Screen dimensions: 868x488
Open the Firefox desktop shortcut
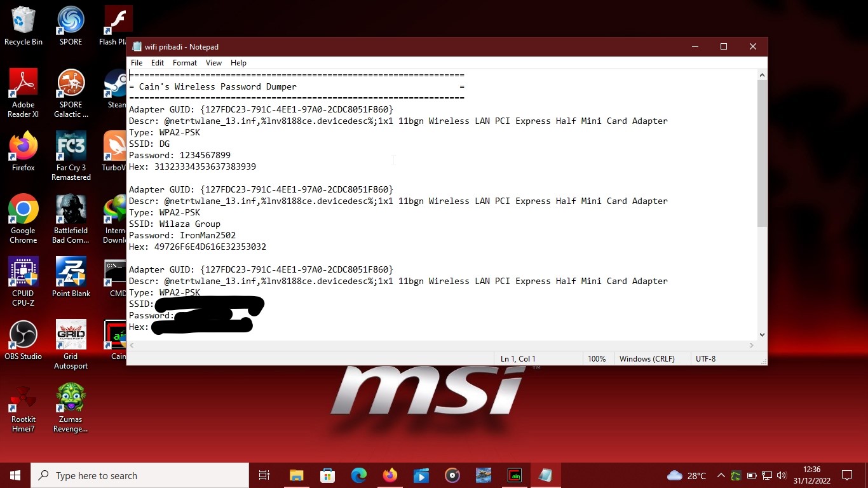coord(24,152)
